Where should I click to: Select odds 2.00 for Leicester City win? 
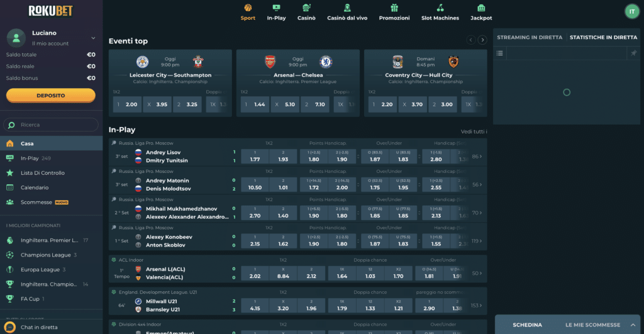coord(126,104)
